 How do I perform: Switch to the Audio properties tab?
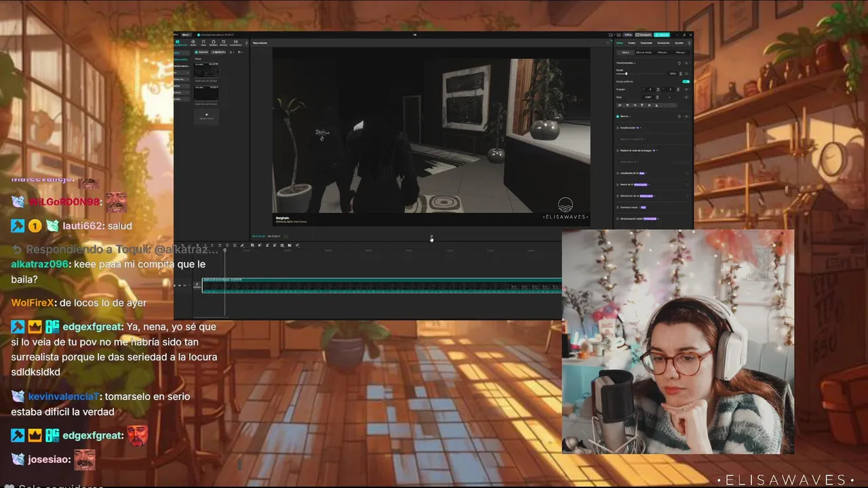coord(632,43)
